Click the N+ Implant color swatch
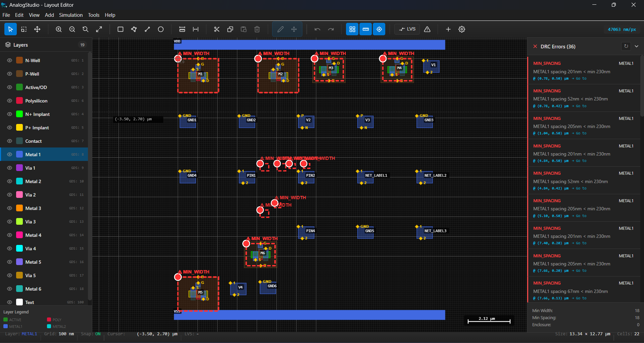Image resolution: width=644 pixels, height=343 pixels. [x=19, y=114]
